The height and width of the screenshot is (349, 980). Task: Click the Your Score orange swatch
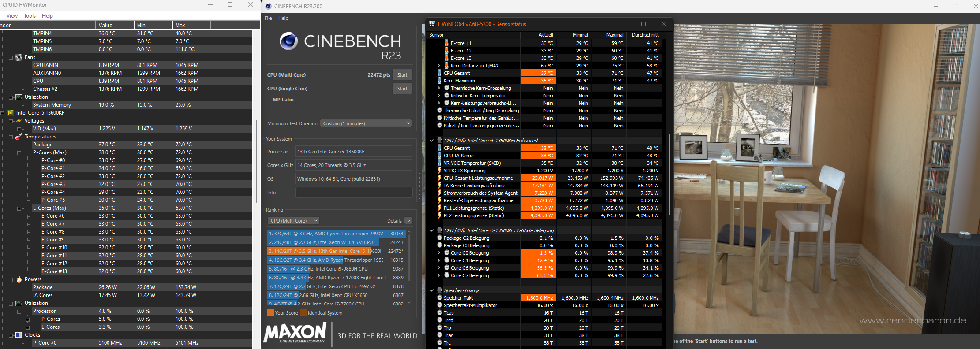pyautogui.click(x=270, y=313)
